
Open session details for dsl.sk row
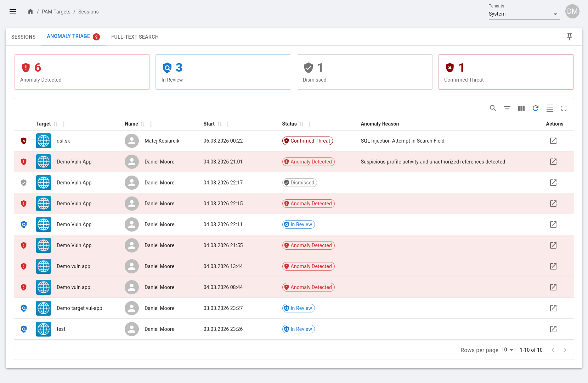click(553, 141)
